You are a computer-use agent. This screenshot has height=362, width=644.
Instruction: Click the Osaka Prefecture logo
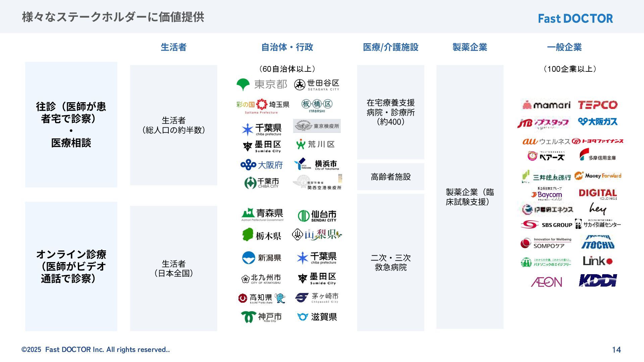pyautogui.click(x=262, y=165)
